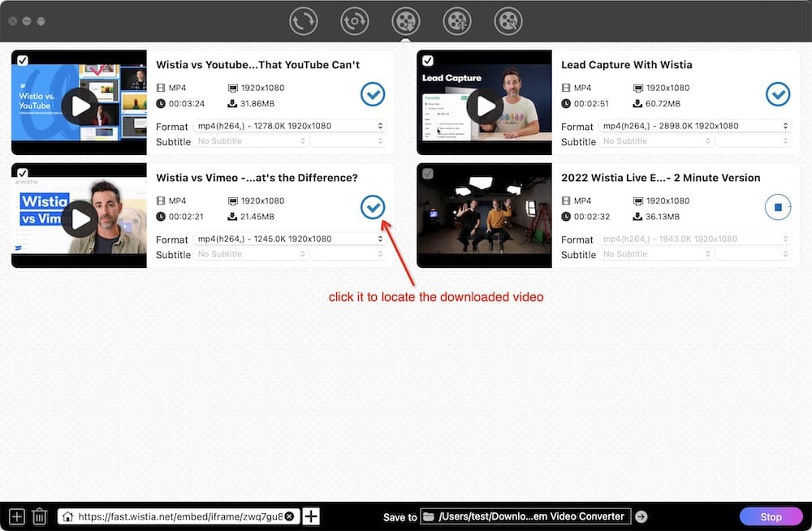Uncheck the Wistia vs Youtube video checkbox
Screen dimensions: 812x531
(23, 61)
